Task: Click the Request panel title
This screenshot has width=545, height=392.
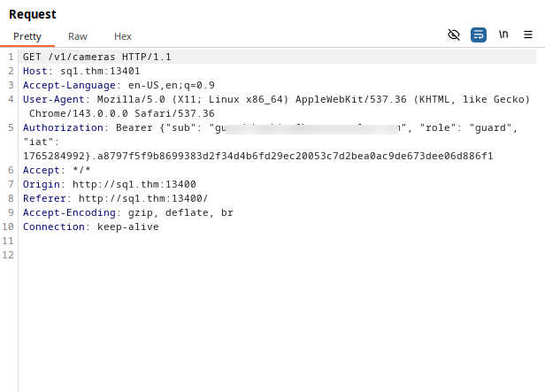Action: point(33,14)
